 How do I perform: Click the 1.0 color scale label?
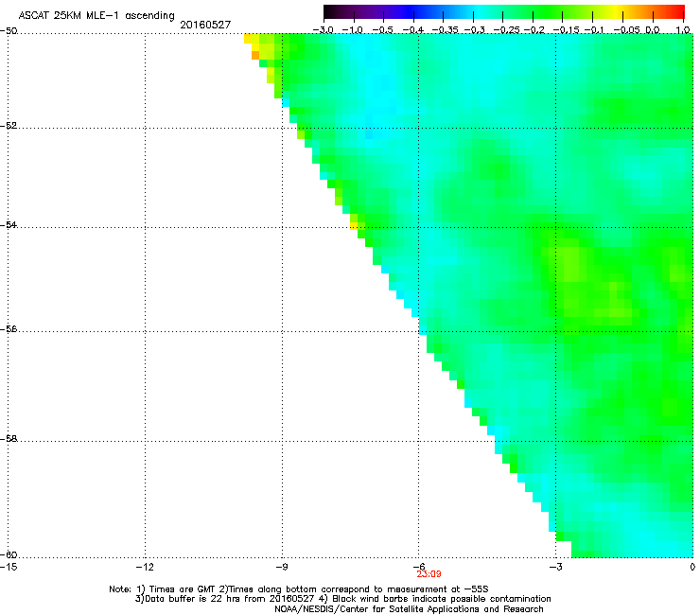pos(683,29)
